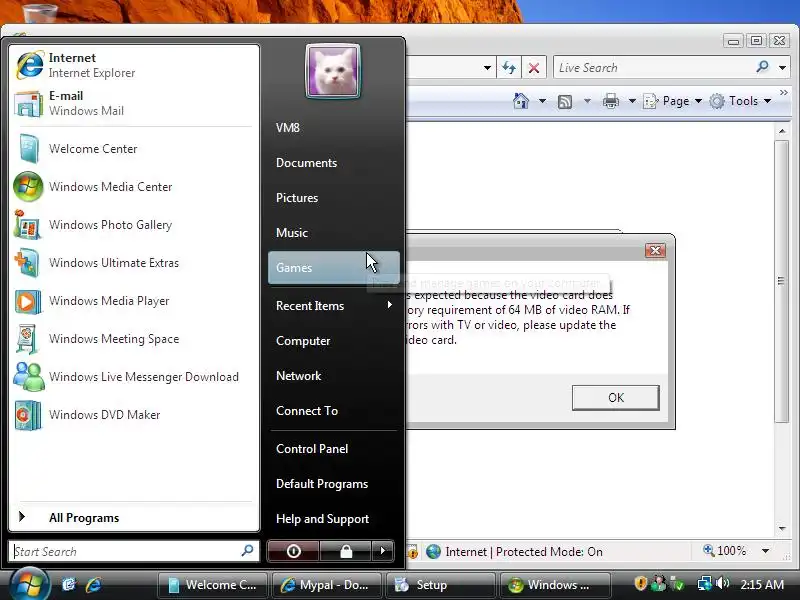Click the taskbar clock 2:15 AM
800x600 pixels.
click(762, 584)
